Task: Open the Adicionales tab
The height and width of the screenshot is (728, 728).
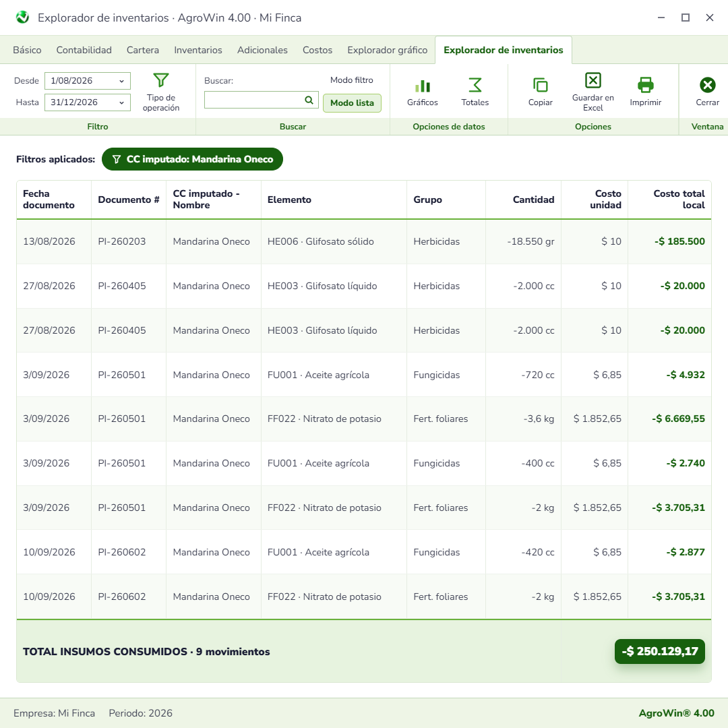Action: [262, 50]
